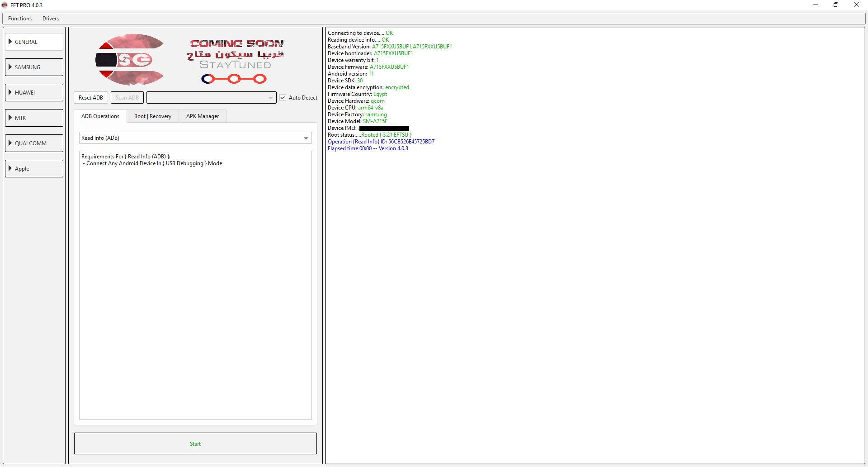Expand the Apple section arrow
Screen dimensions: 868x467
[x=10, y=168]
